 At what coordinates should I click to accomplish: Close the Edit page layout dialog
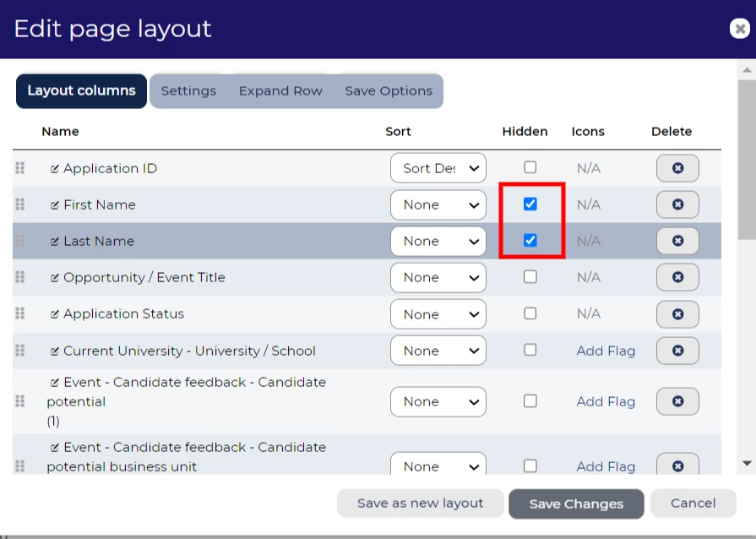(739, 29)
